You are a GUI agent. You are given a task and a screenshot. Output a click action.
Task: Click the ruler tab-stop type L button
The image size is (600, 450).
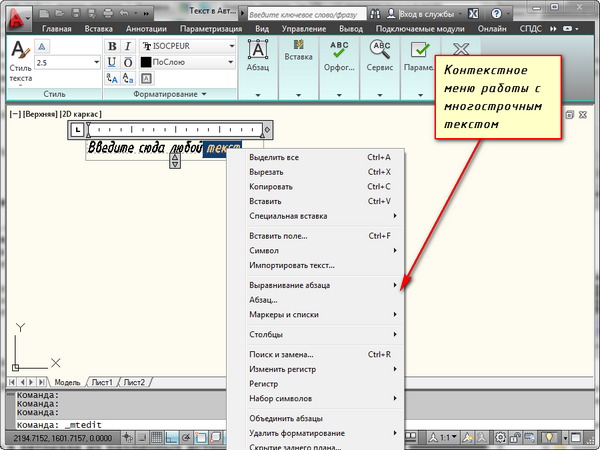pyautogui.click(x=78, y=130)
